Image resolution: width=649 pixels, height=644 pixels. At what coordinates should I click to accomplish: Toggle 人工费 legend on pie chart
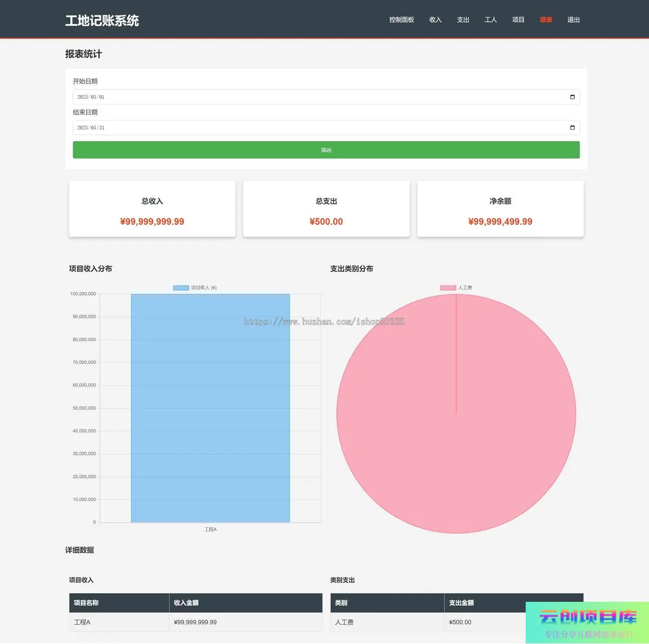[456, 288]
